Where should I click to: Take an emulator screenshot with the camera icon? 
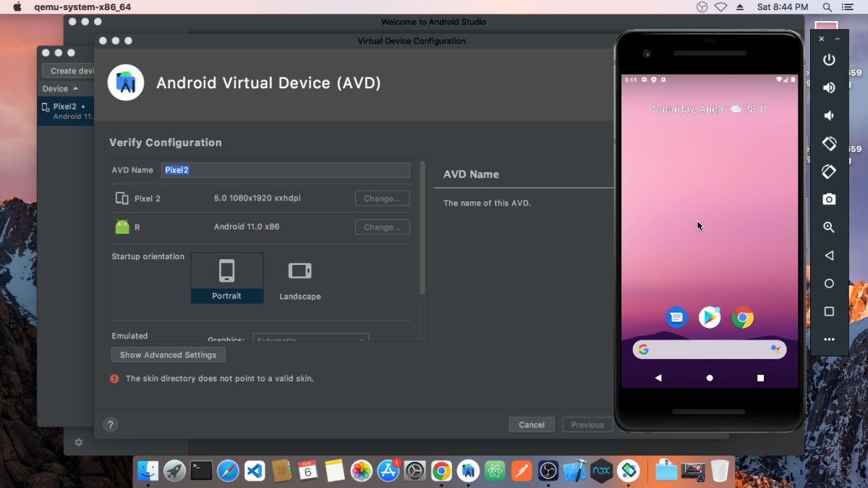point(829,199)
